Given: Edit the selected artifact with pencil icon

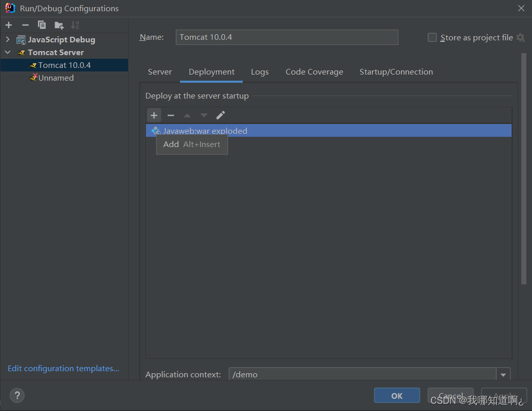Looking at the screenshot, I should click(220, 115).
